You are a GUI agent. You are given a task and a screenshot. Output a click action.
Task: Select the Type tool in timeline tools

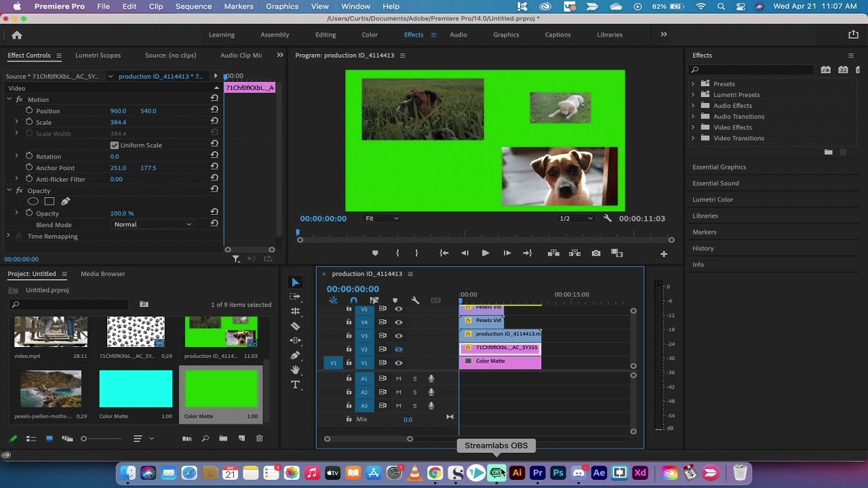coord(295,384)
